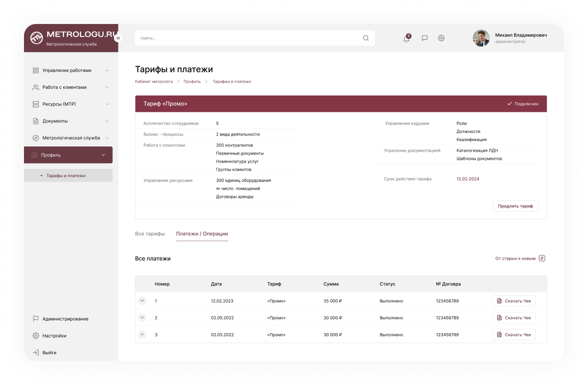Expand payment row number 1
Screen dimensions: 588x385
click(142, 301)
